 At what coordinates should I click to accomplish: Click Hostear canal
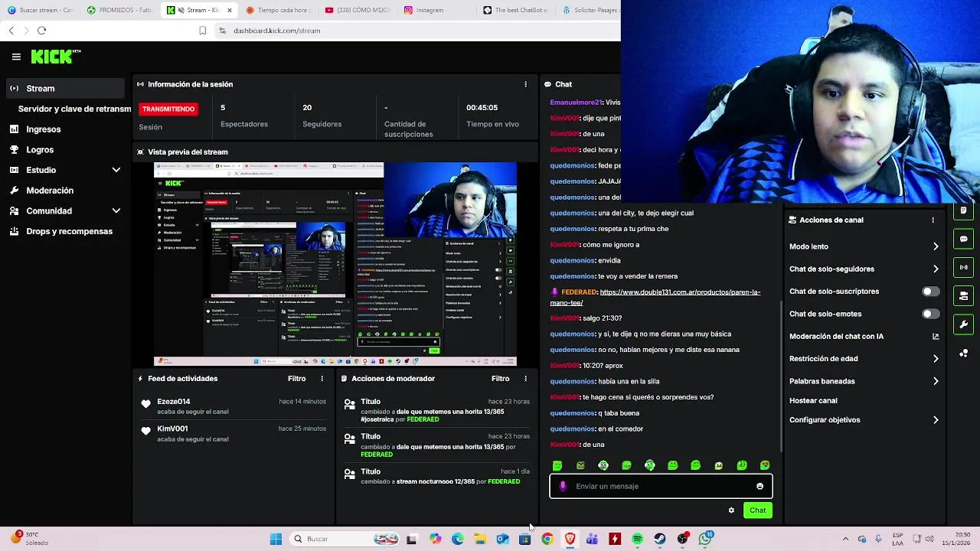point(813,400)
